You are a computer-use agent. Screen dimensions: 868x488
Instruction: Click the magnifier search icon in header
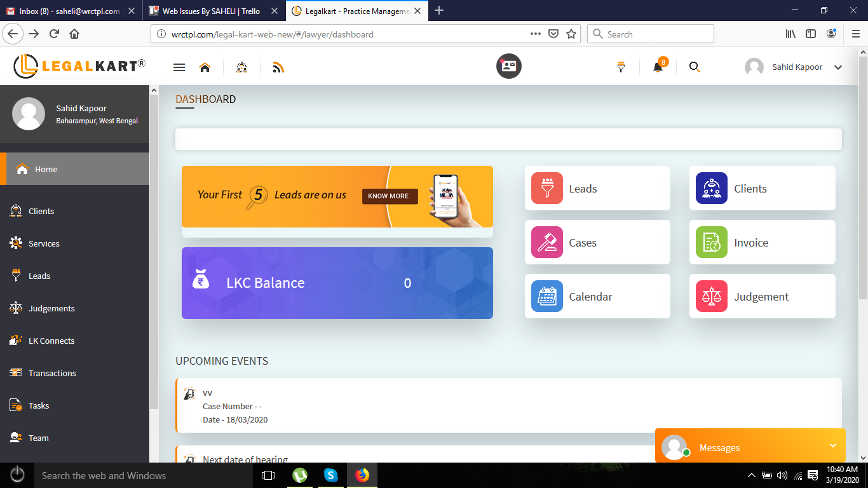point(695,67)
